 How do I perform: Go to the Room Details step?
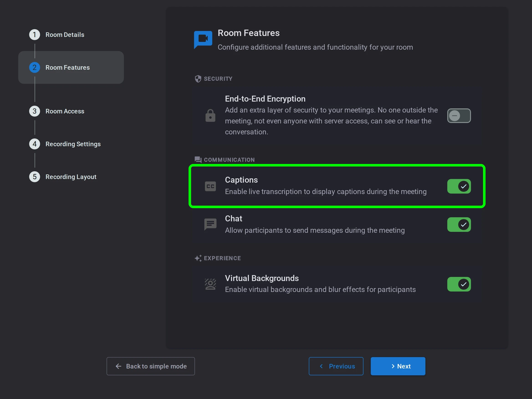pos(65,35)
